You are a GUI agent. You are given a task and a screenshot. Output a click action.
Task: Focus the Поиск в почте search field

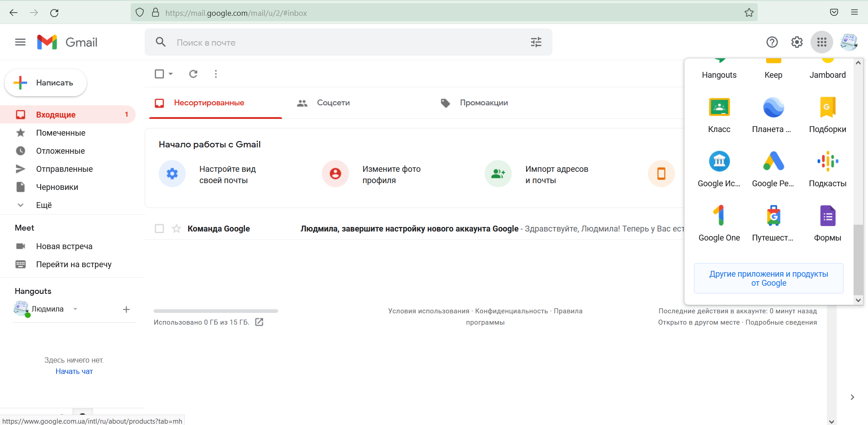tap(348, 42)
